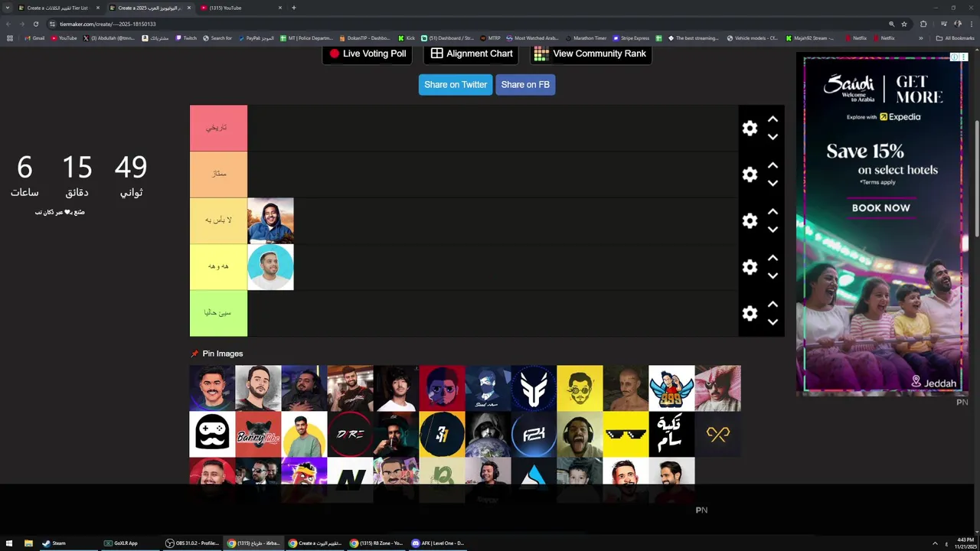Open settings gear for the row with hooded man
Screen dimensions: 980x551
750,221
